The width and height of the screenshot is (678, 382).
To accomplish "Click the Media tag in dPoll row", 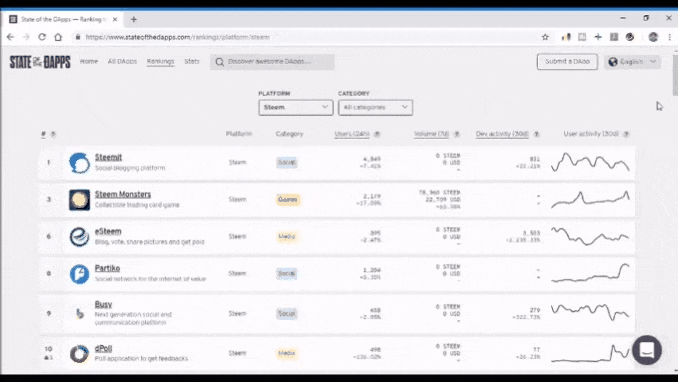I will (287, 353).
